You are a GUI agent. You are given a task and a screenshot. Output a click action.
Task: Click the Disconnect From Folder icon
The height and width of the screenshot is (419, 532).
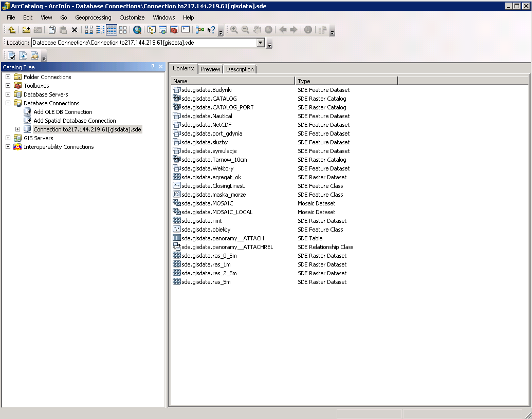click(x=38, y=30)
